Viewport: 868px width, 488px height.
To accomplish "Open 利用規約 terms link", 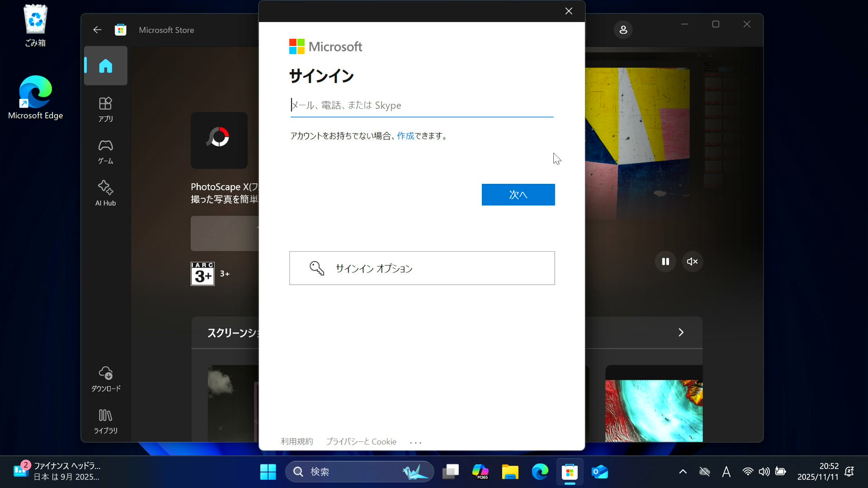I will click(297, 441).
